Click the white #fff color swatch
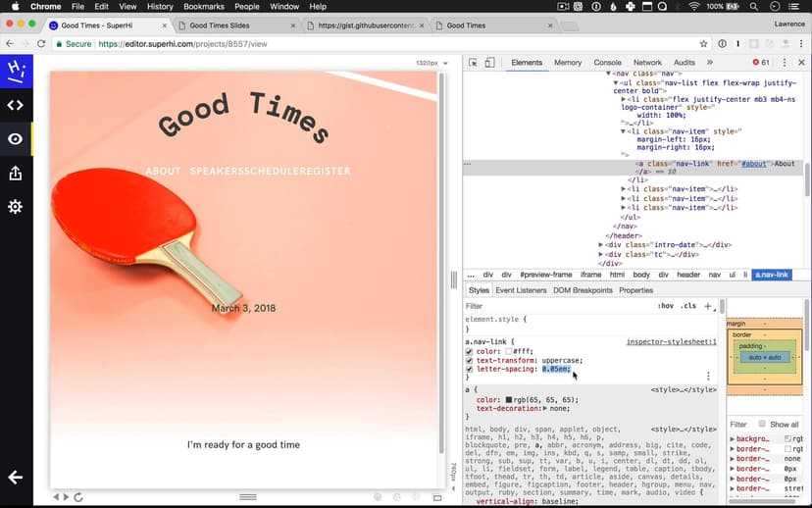812x508 pixels. click(x=509, y=351)
